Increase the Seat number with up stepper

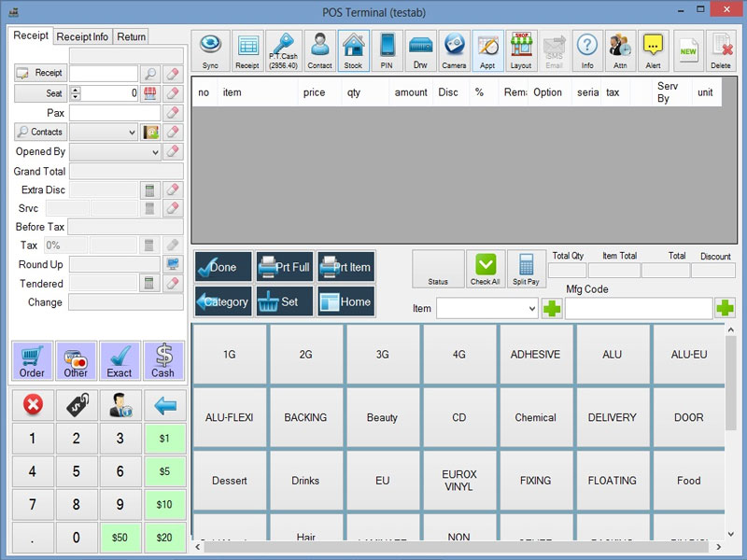tap(76, 90)
